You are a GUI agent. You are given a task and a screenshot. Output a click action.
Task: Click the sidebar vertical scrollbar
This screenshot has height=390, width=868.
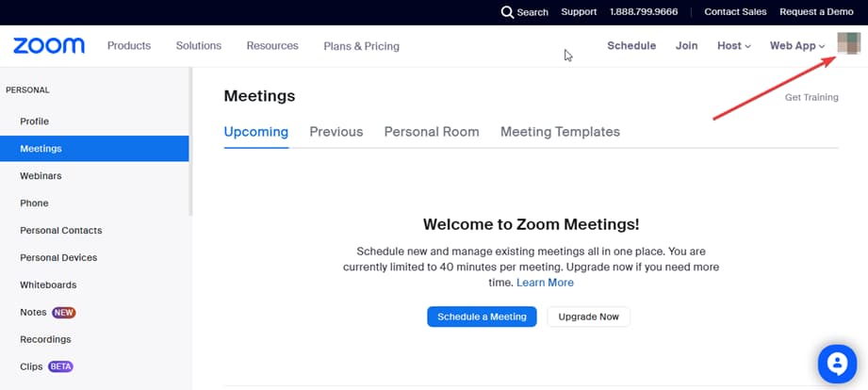(191, 141)
